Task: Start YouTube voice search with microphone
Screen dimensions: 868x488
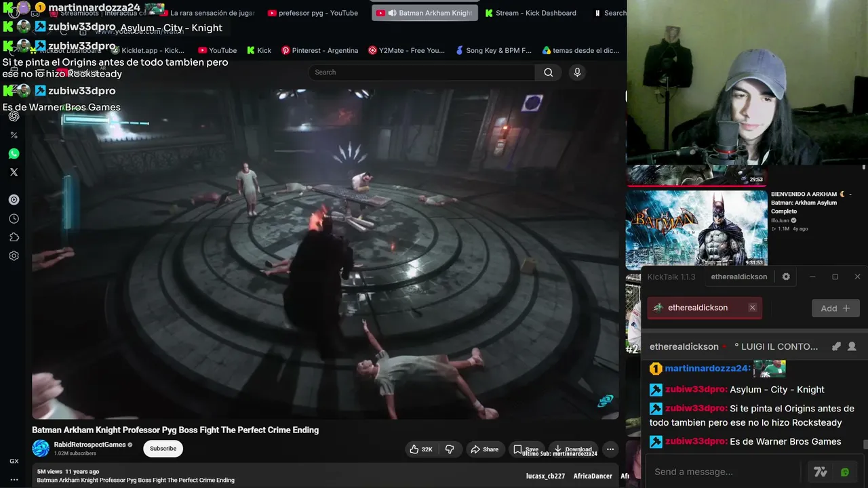Action: (x=577, y=73)
